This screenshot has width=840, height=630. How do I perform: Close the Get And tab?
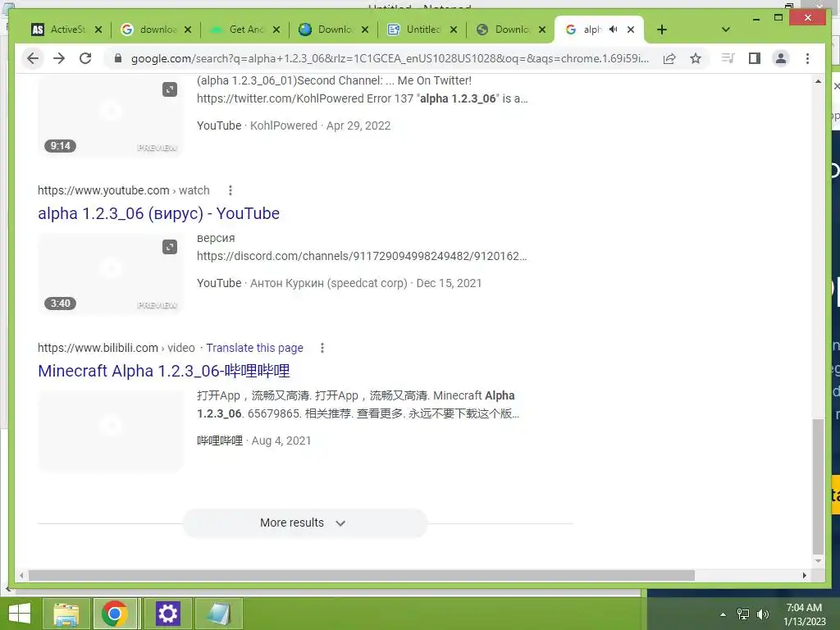pyautogui.click(x=276, y=30)
